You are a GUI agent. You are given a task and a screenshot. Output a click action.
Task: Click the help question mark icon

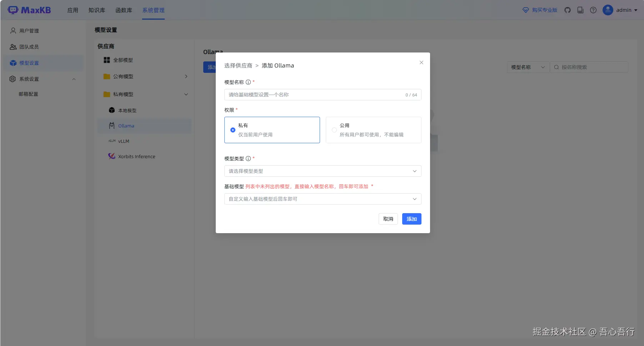pyautogui.click(x=593, y=10)
